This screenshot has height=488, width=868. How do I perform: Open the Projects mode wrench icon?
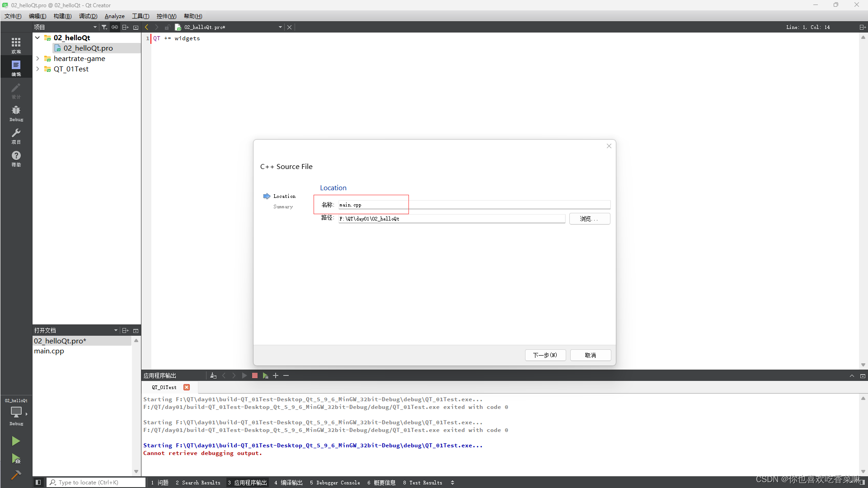(16, 136)
